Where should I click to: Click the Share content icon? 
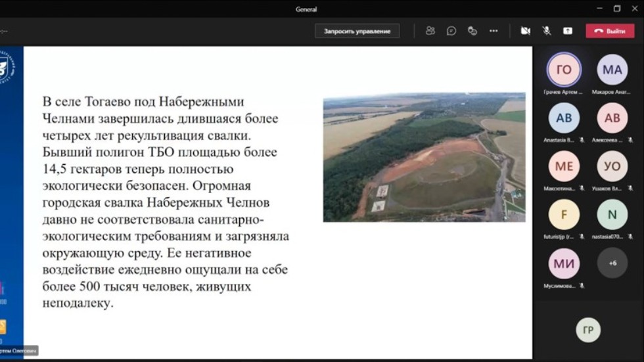pos(568,30)
